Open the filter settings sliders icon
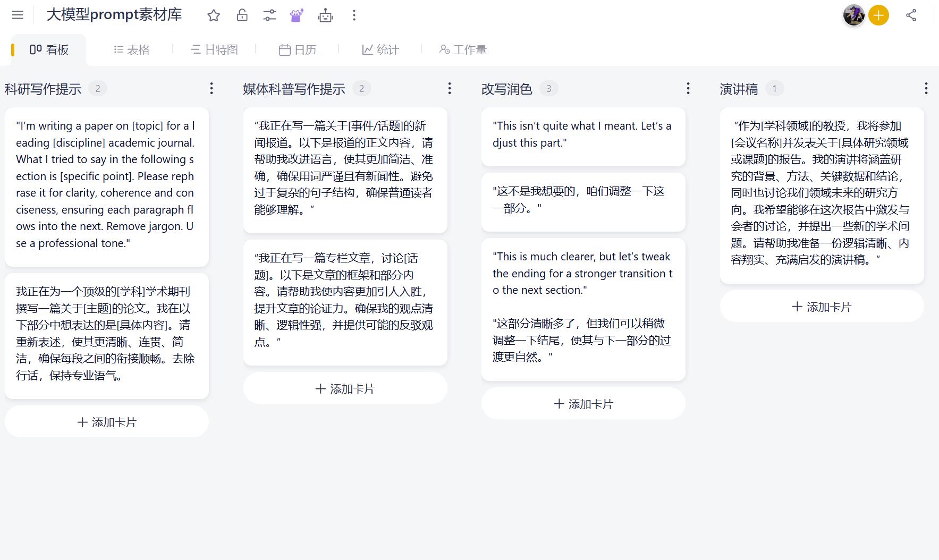Image resolution: width=939 pixels, height=560 pixels. [269, 15]
